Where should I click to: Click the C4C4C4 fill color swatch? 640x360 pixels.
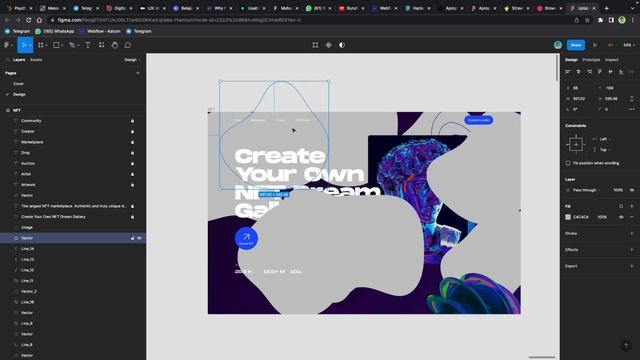pos(568,217)
